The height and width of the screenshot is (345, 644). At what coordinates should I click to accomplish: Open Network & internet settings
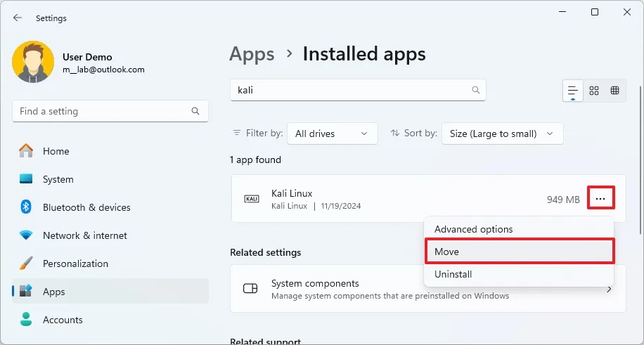tap(84, 235)
